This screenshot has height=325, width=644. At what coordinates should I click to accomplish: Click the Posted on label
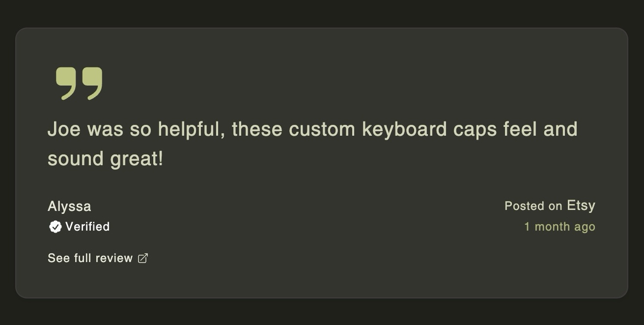pyautogui.click(x=533, y=206)
